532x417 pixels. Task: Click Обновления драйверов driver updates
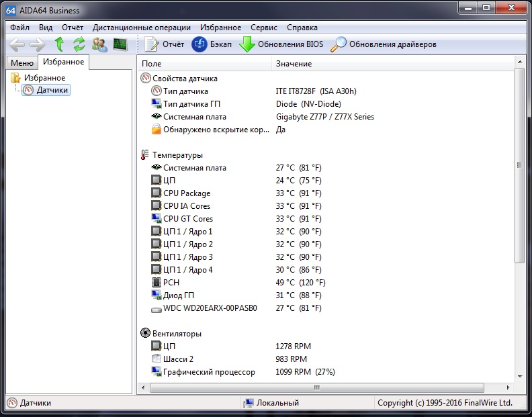point(384,44)
